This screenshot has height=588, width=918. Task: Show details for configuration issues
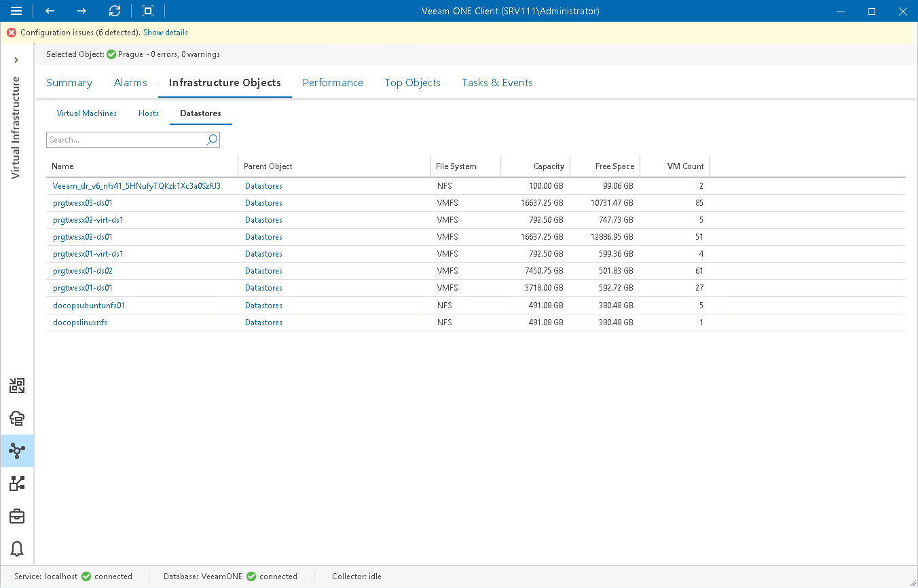pos(165,32)
